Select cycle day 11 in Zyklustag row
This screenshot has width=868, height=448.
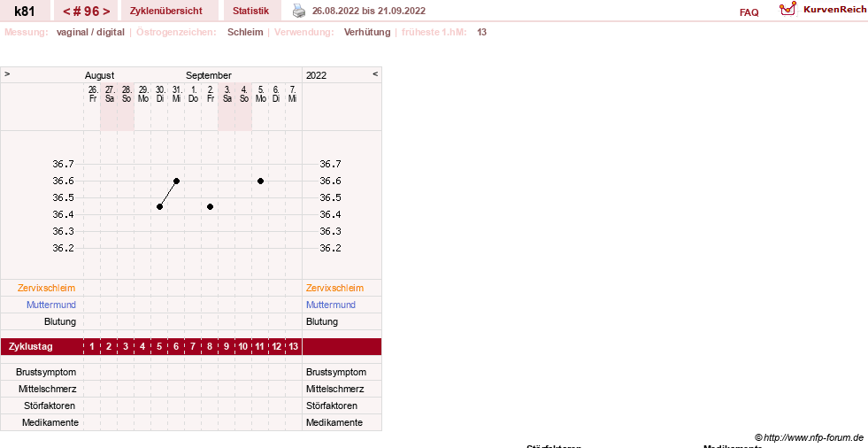pos(259,347)
